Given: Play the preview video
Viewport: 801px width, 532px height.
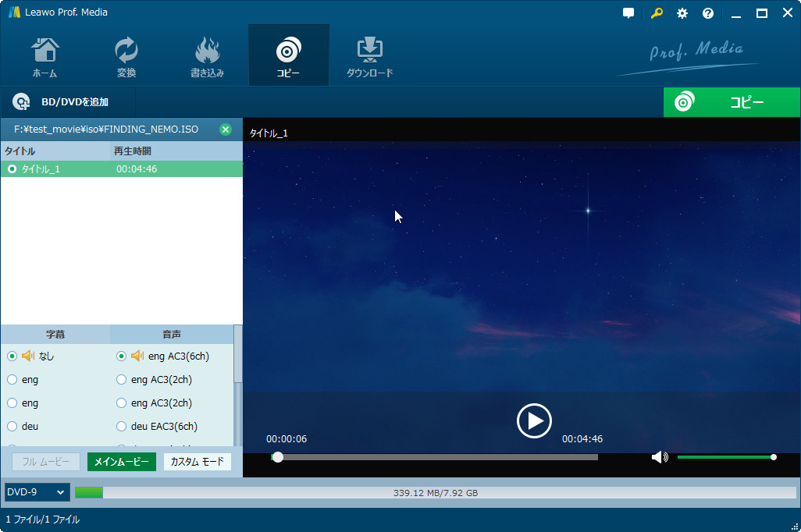Looking at the screenshot, I should (534, 421).
